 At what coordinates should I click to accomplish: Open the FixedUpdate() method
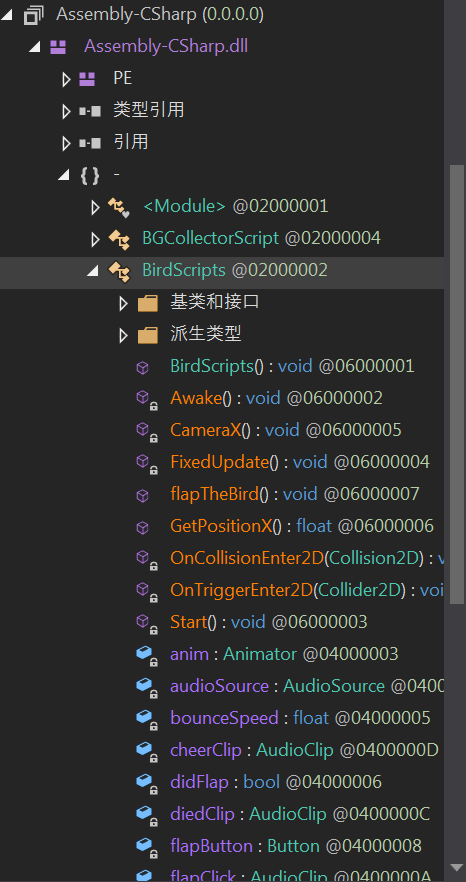tap(300, 463)
